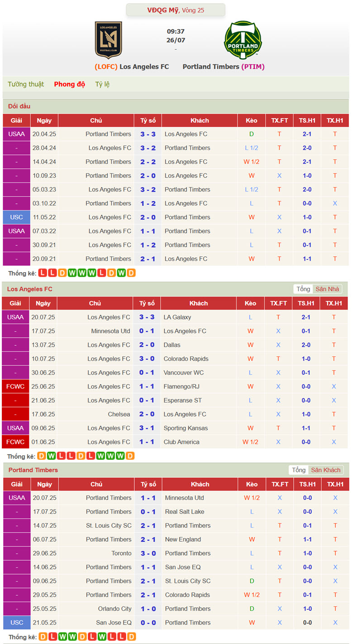Click the 0 - 0 score of the San Jose EQ home match
Image resolution: width=362 pixels, height=644 pixels.
(x=148, y=623)
